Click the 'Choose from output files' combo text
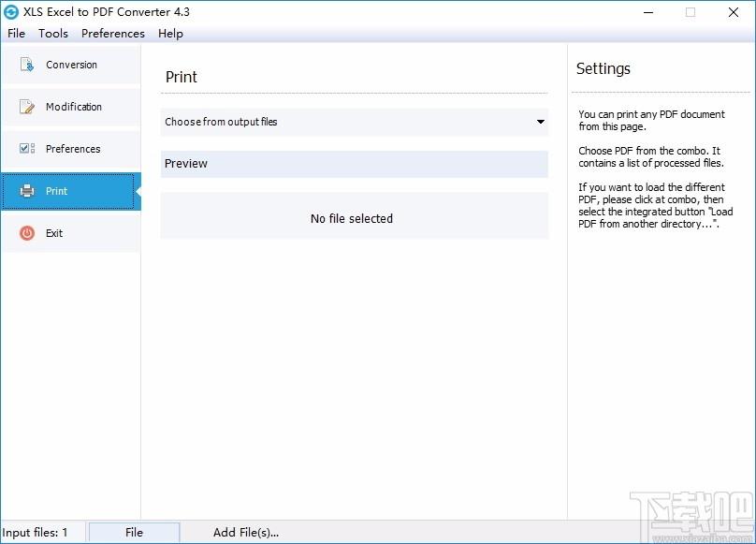Image resolution: width=756 pixels, height=544 pixels. click(221, 122)
